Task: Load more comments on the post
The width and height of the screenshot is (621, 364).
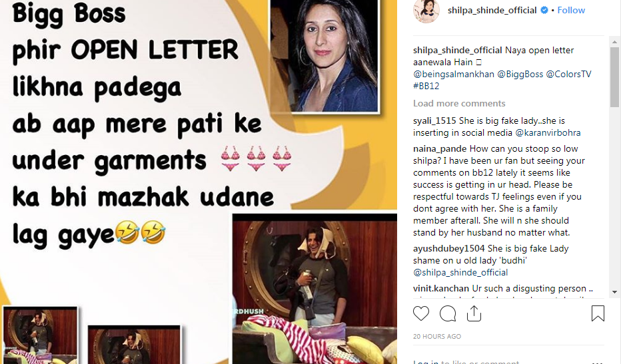Action: pyautogui.click(x=459, y=103)
